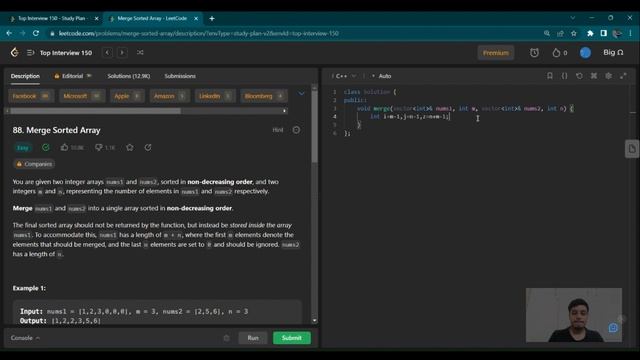Open editor settings gear
640x360 pixels.
pos(609,76)
